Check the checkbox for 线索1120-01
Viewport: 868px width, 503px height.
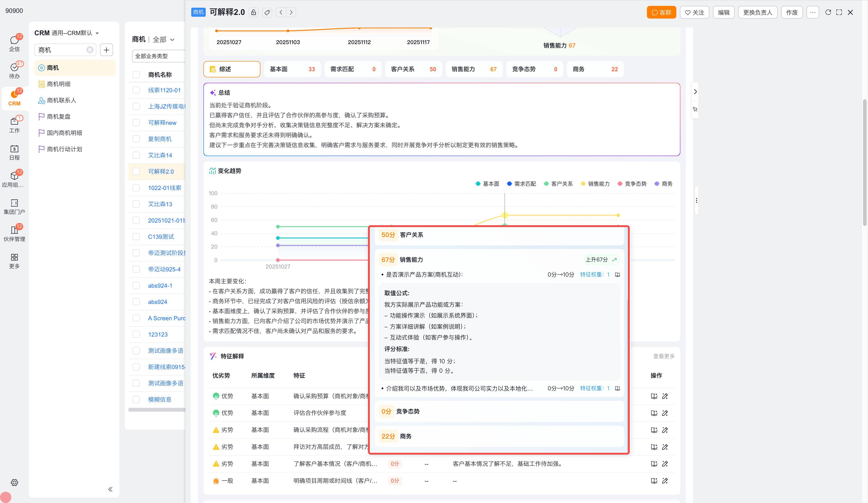(136, 90)
